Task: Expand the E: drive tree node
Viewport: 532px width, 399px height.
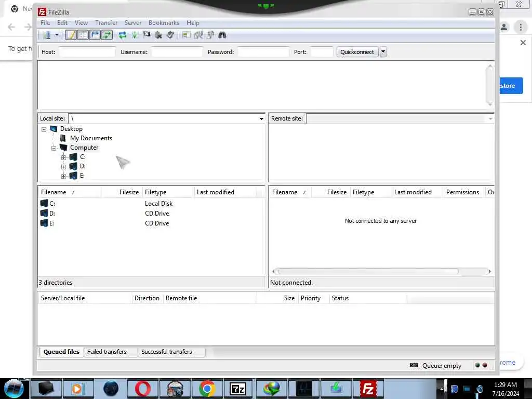Action: tap(63, 176)
